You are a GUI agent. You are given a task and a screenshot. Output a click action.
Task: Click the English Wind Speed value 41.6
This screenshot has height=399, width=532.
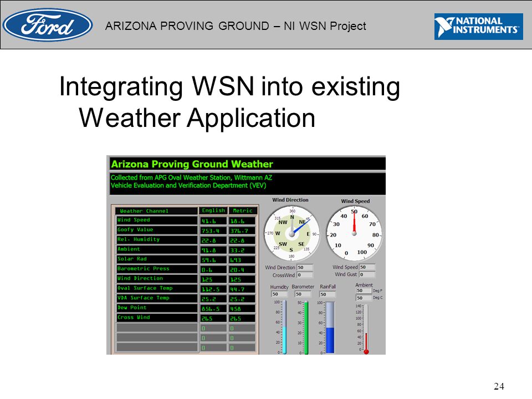coord(213,221)
